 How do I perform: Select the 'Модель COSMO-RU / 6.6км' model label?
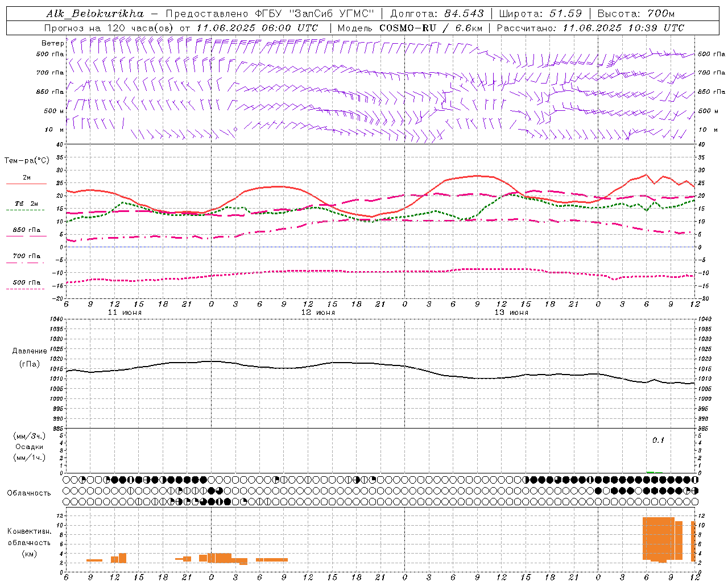pos(410,28)
